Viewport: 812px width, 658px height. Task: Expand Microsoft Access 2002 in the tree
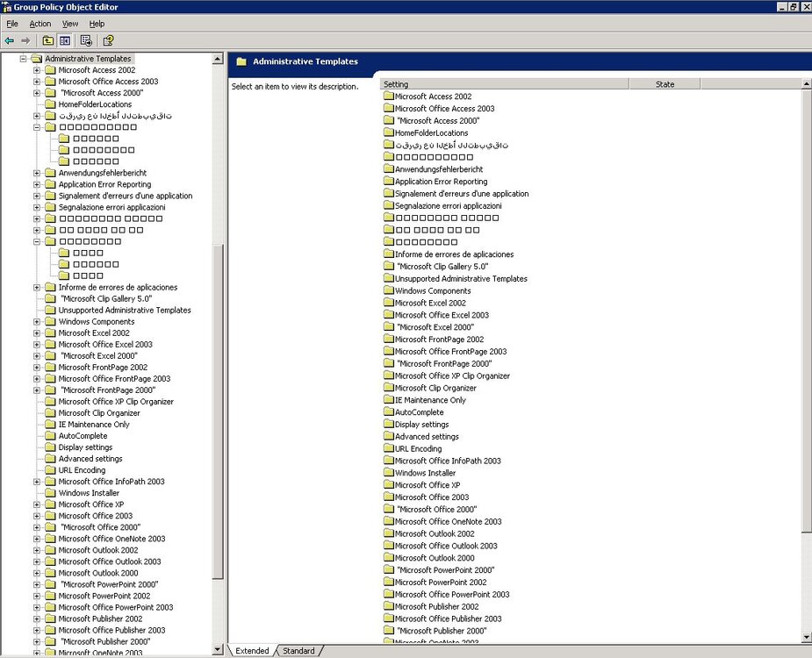[x=37, y=70]
